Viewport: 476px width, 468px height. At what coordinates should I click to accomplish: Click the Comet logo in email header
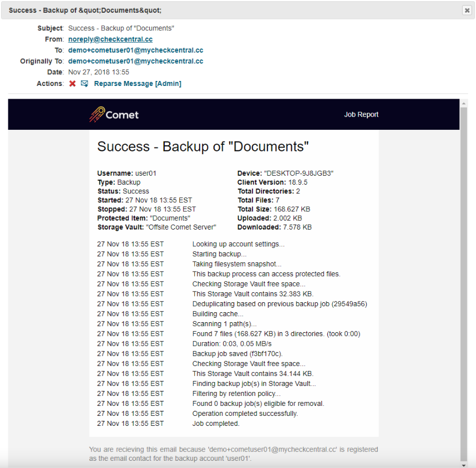[x=114, y=115]
